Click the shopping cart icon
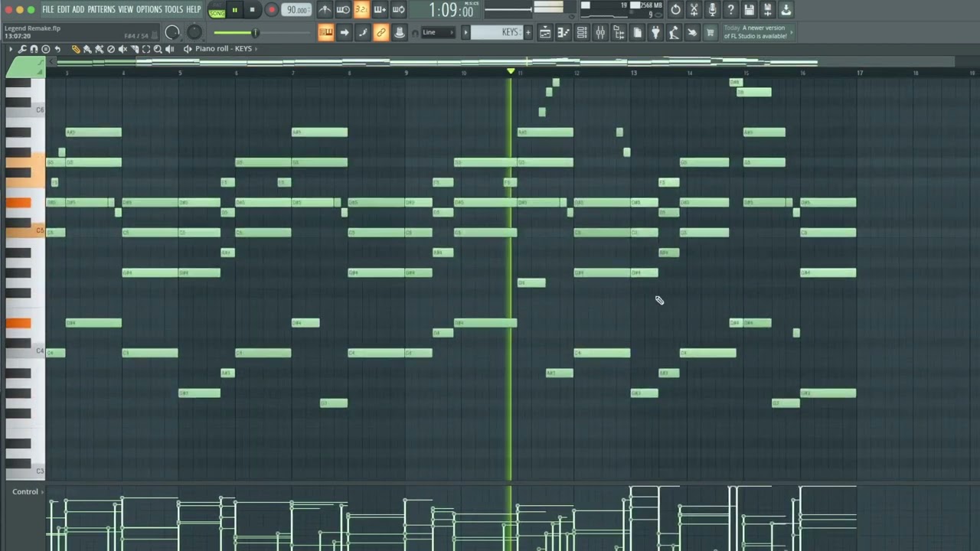Viewport: 980px width, 551px height. point(710,32)
